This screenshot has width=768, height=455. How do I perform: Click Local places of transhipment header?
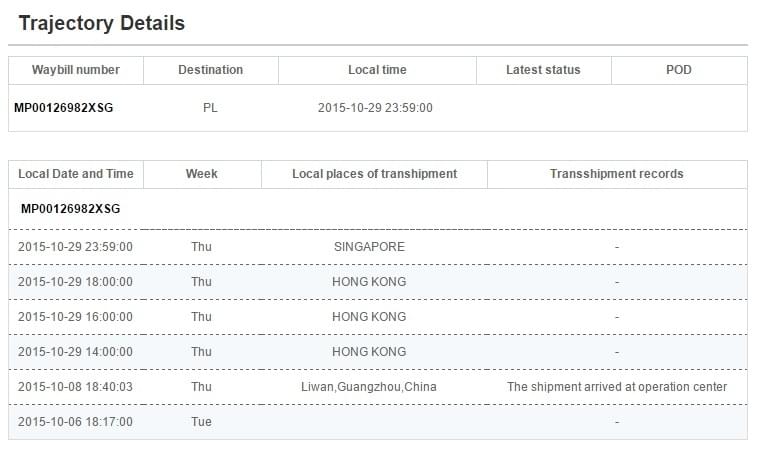pos(374,174)
